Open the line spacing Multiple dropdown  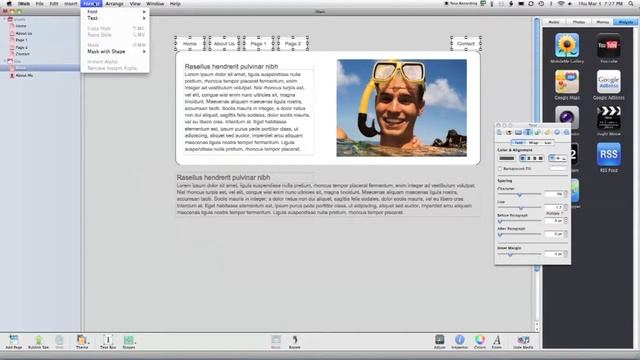pyautogui.click(x=554, y=213)
